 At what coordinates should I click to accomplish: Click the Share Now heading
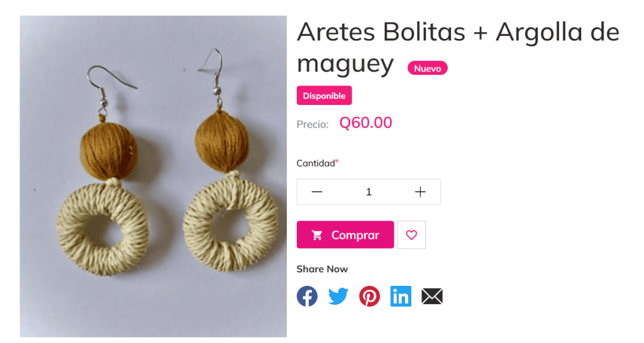(322, 269)
